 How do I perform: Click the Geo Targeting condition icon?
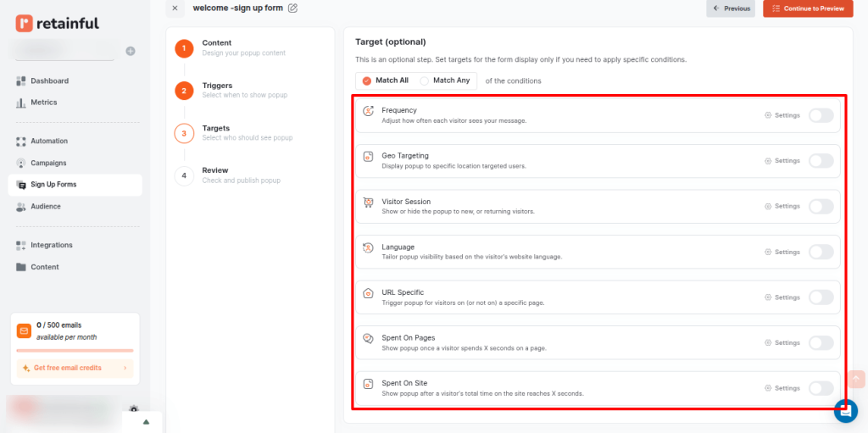(x=368, y=156)
